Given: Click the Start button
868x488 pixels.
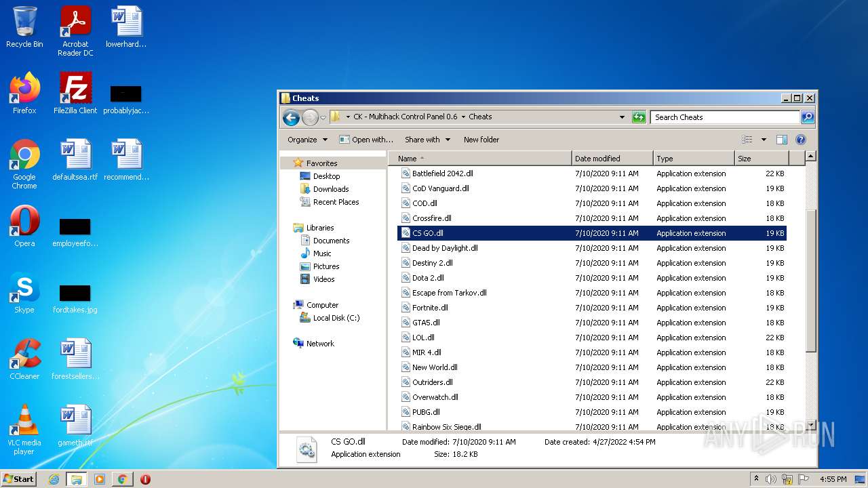Looking at the screenshot, I should click(19, 479).
